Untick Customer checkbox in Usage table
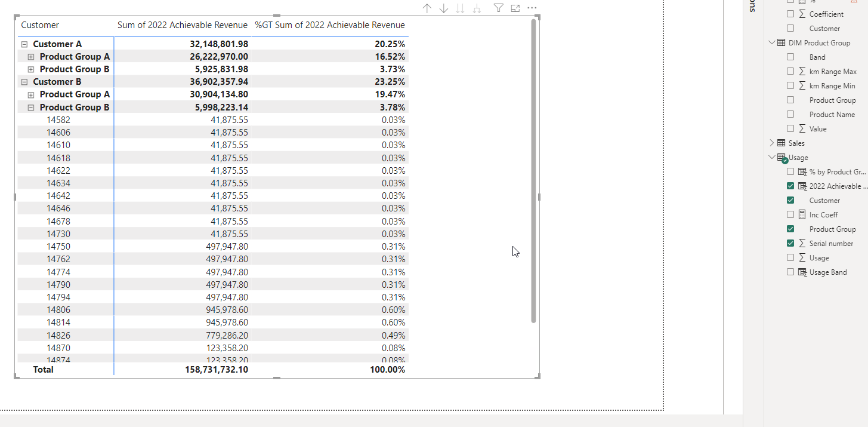The image size is (868, 427). pos(790,200)
